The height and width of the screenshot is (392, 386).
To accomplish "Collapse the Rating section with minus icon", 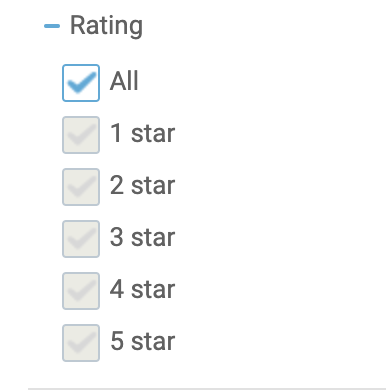I will click(52, 26).
